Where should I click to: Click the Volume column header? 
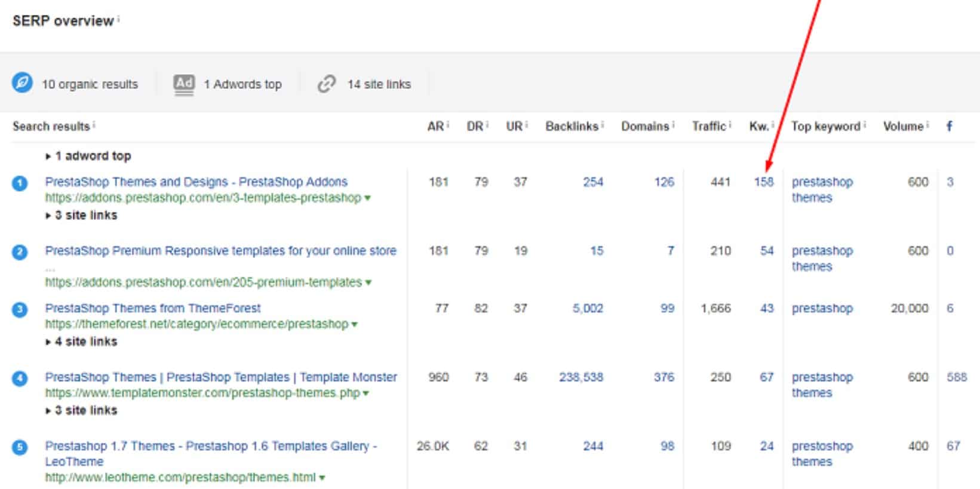904,126
